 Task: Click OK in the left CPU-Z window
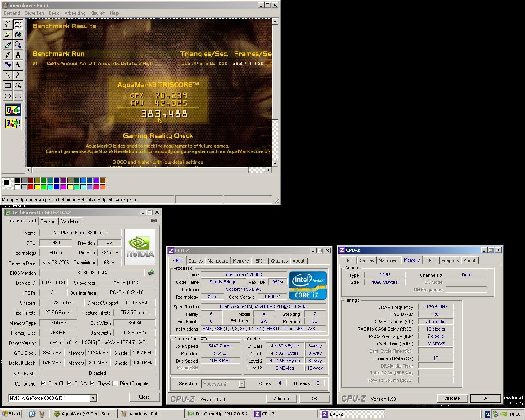(314, 399)
